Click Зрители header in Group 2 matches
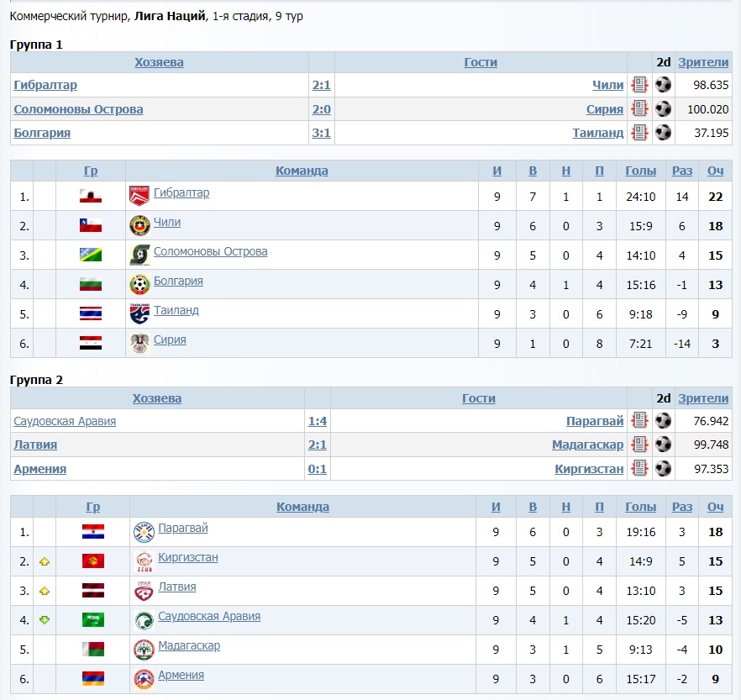The height and width of the screenshot is (700, 741). pos(703,398)
